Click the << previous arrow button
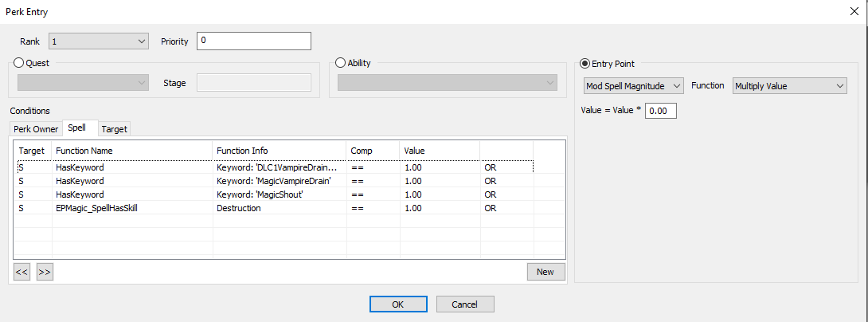 click(x=22, y=272)
